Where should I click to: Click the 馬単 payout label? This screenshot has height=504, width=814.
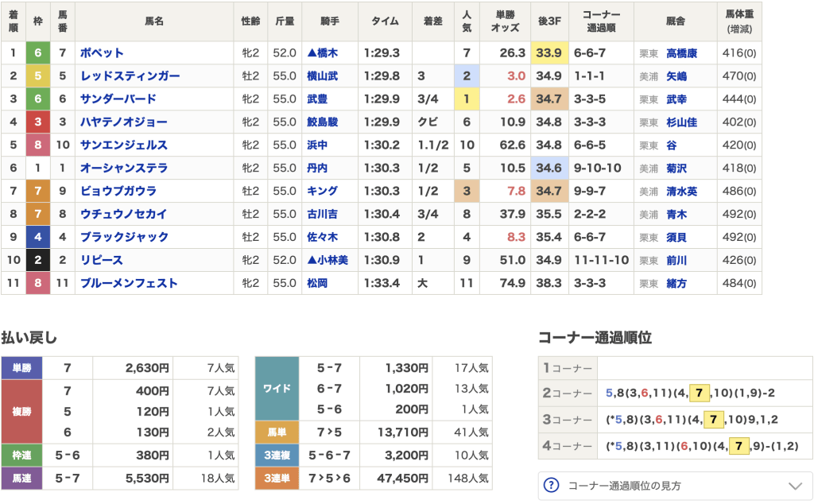(277, 432)
